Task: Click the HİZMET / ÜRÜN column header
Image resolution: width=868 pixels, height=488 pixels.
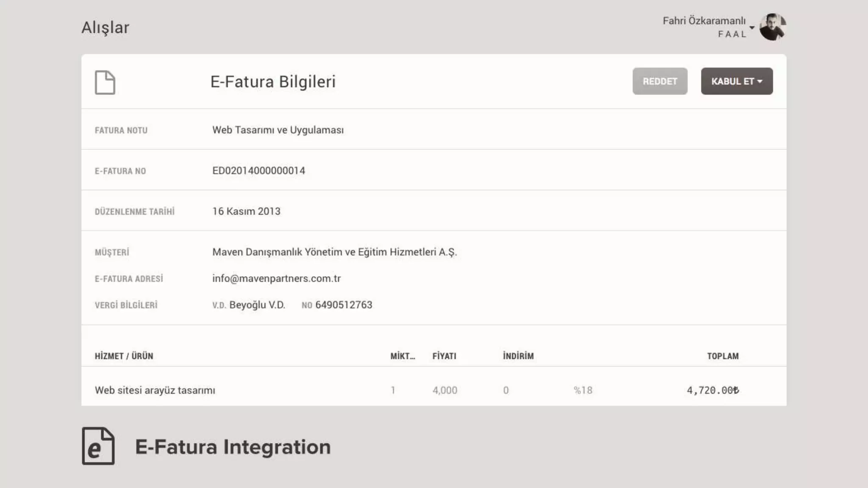Action: [124, 356]
